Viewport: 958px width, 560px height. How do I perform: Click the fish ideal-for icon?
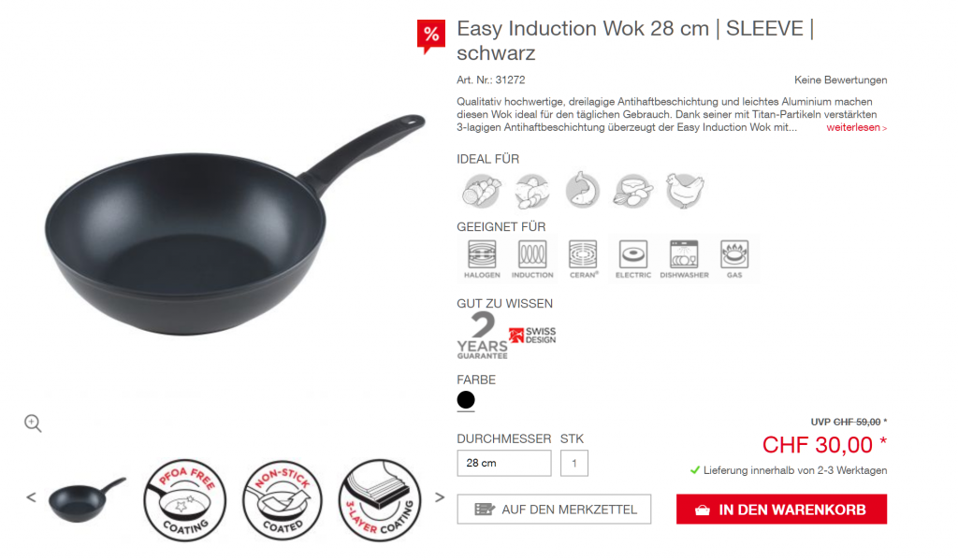pyautogui.click(x=582, y=190)
